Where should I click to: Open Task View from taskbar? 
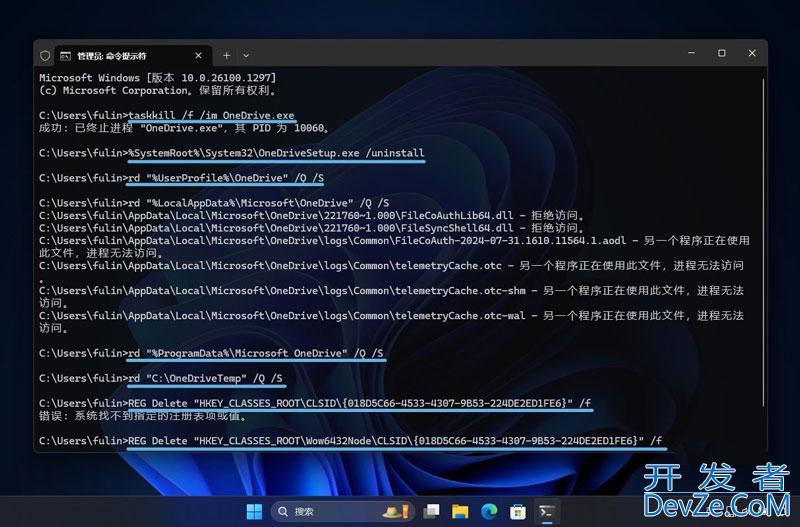pyautogui.click(x=432, y=511)
